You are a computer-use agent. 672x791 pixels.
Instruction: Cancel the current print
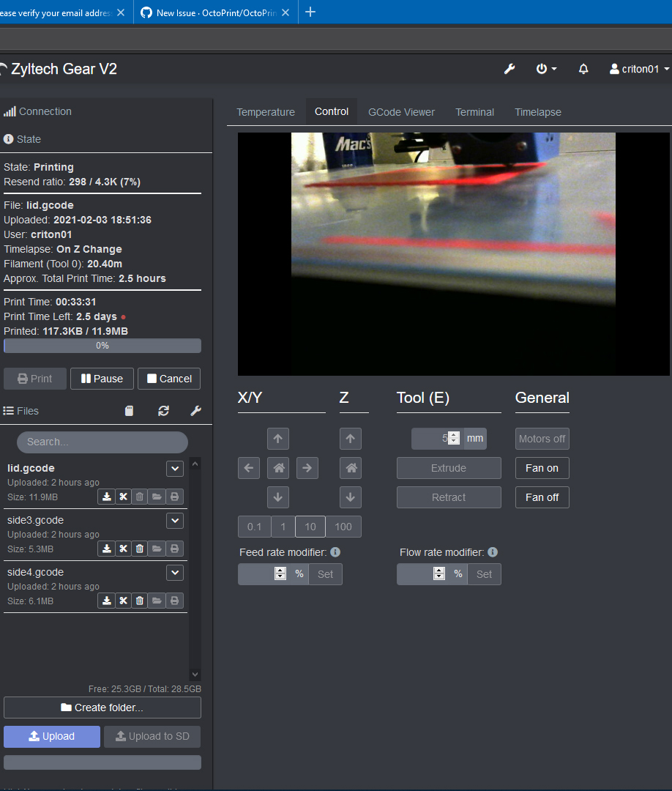169,379
